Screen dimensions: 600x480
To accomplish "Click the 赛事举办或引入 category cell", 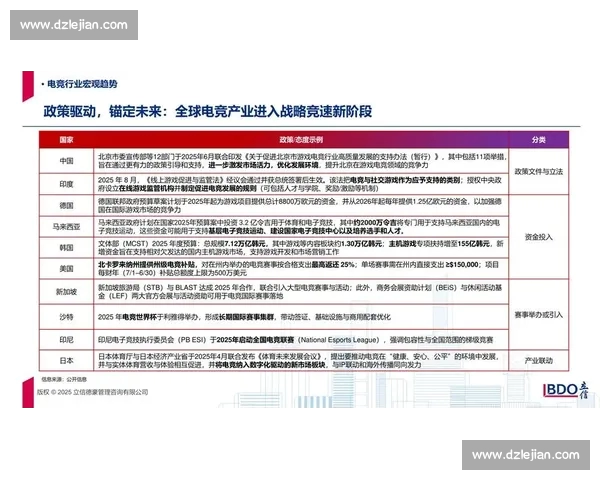I will (538, 315).
